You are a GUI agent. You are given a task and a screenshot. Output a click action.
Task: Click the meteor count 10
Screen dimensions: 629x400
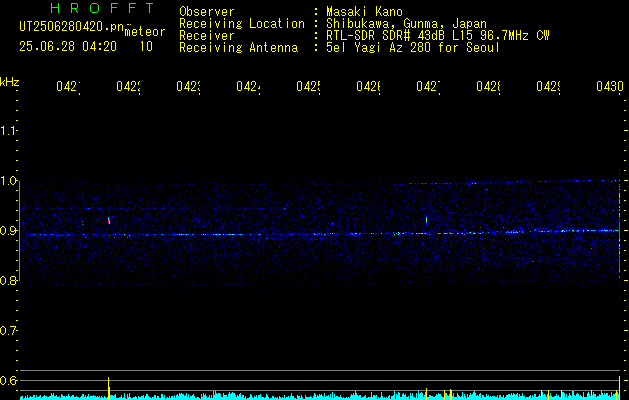(x=146, y=47)
